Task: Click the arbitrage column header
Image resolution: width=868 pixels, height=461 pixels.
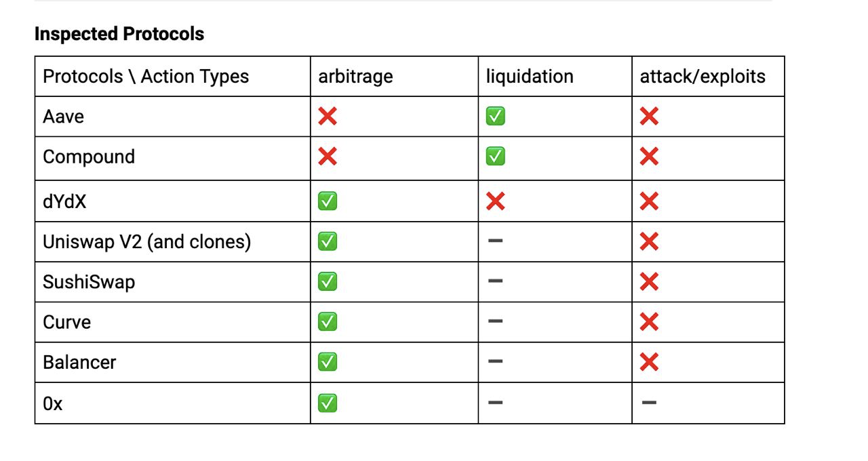Action: click(355, 77)
